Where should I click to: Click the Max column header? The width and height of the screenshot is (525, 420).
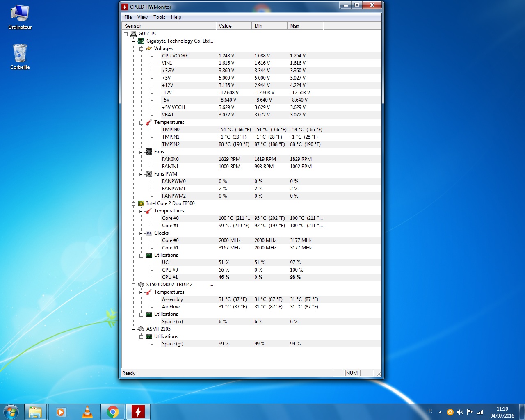pos(305,26)
